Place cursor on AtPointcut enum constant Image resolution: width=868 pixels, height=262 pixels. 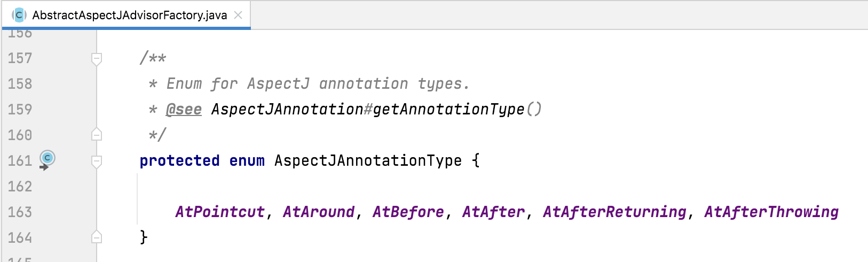pos(220,212)
